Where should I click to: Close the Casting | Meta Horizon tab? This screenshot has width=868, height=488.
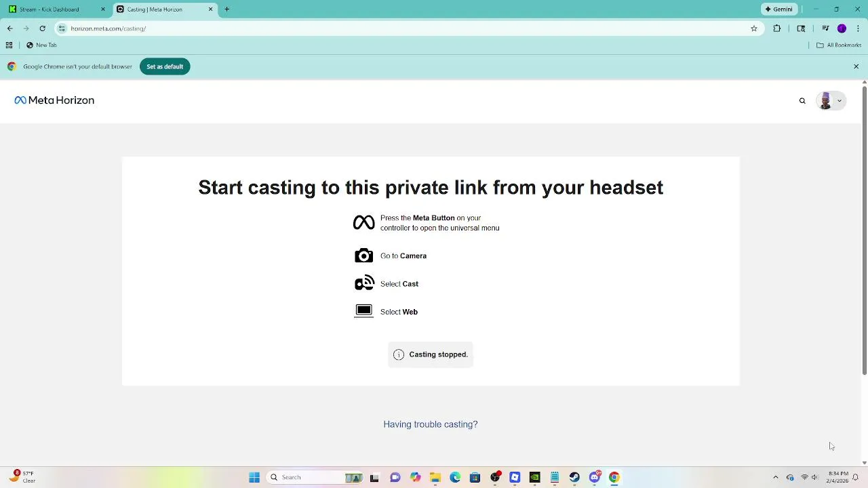(x=210, y=9)
